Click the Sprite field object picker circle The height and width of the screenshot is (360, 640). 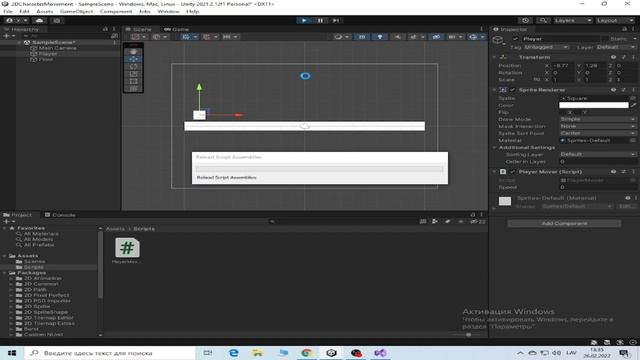[633, 98]
